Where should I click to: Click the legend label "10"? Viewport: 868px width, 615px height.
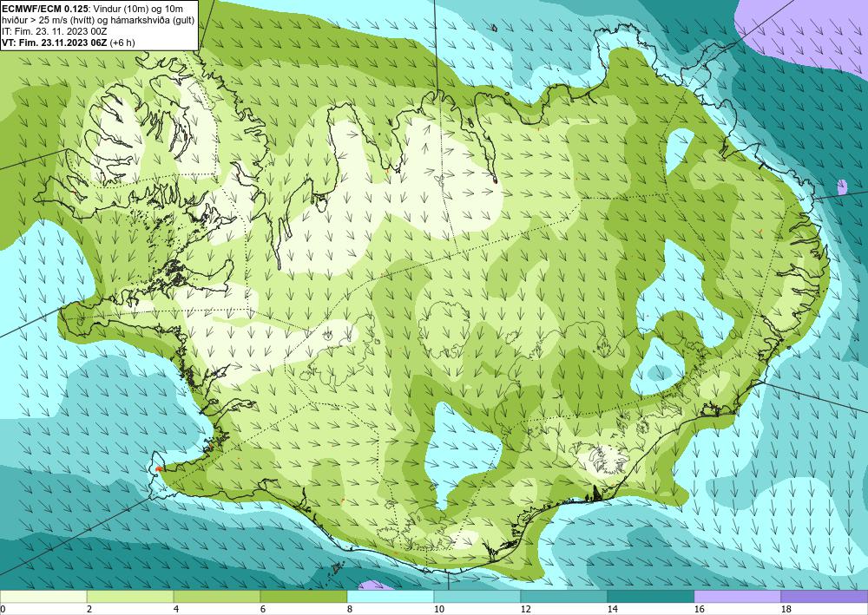[x=438, y=609]
